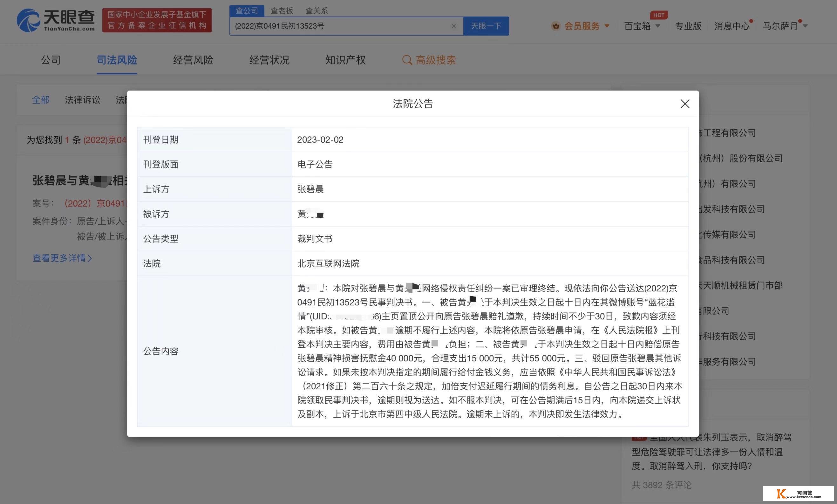The image size is (837, 504).
Task: Click 北京互联网法院 court name
Action: [x=328, y=263]
